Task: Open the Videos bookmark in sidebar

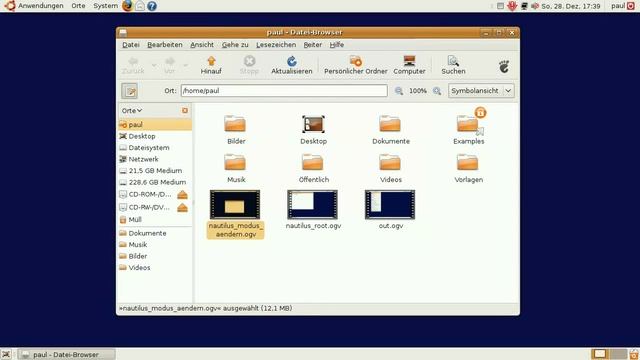Action: pos(155,267)
